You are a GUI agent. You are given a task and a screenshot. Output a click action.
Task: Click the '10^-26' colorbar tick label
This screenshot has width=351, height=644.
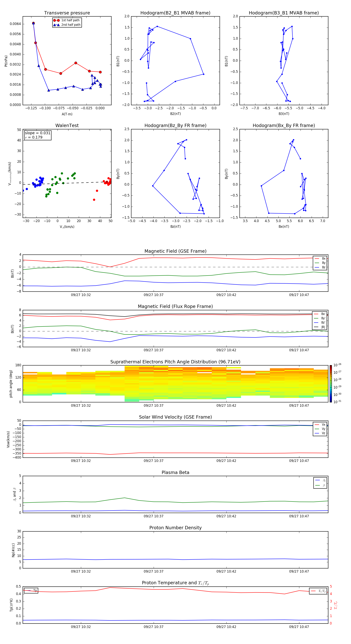337,365
